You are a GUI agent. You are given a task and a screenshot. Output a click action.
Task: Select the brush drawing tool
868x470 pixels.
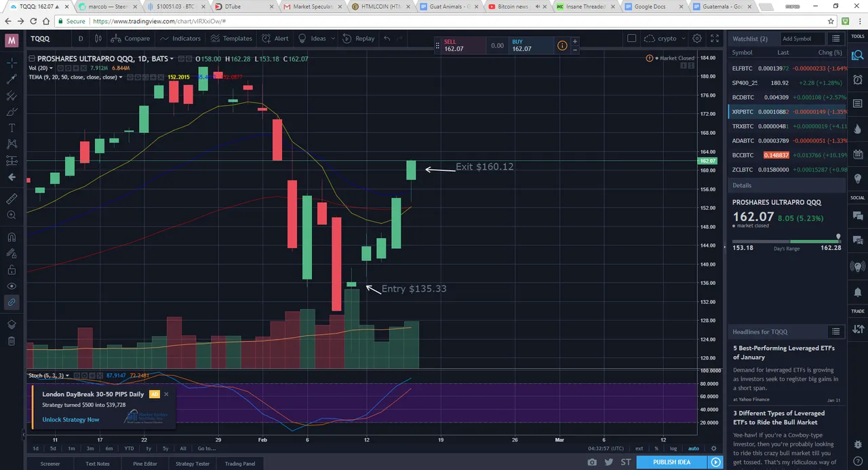point(12,111)
